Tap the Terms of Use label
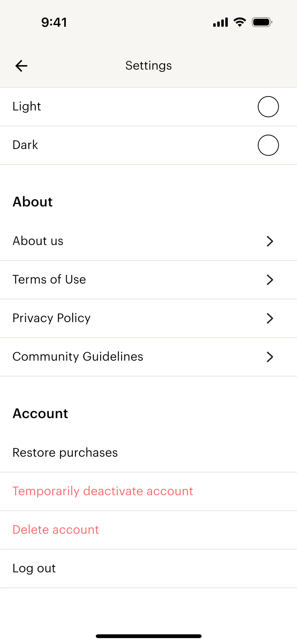Image resolution: width=297 pixels, height=644 pixels. point(49,279)
